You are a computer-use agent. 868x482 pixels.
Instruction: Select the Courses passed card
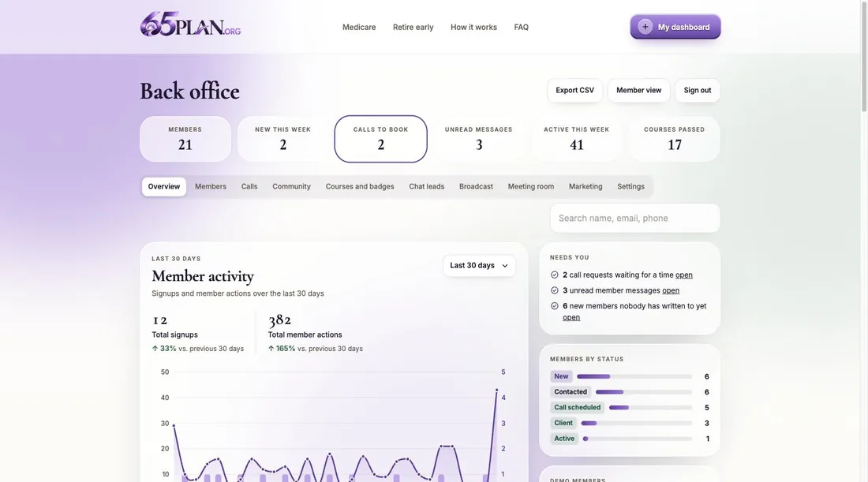click(x=674, y=139)
